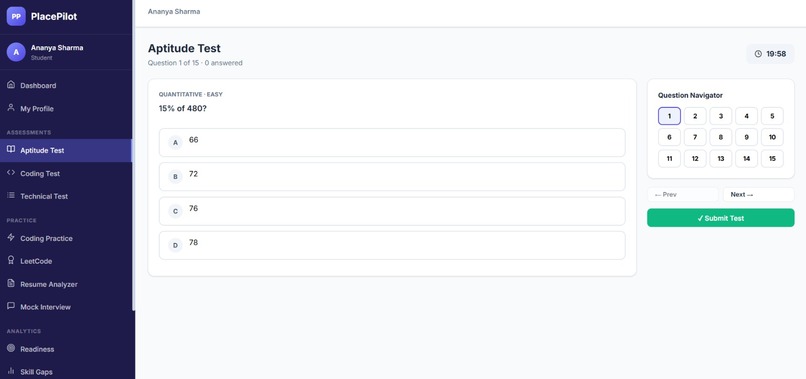Click the Readiness target icon
806x379 pixels.
point(11,348)
